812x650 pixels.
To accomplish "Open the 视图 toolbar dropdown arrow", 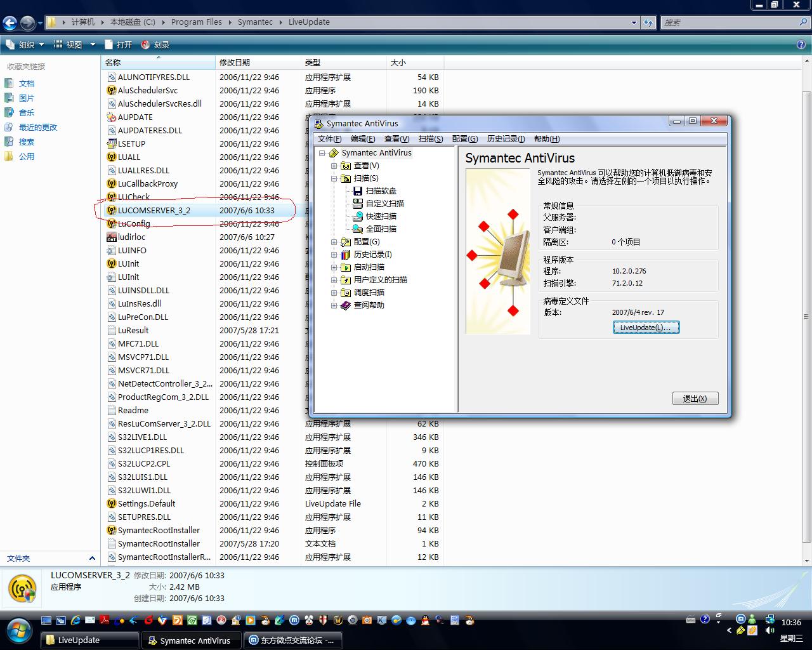I will click(93, 44).
